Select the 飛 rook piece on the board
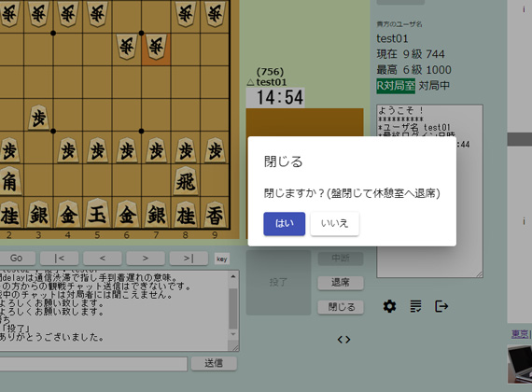The image size is (532, 392). pos(185,181)
